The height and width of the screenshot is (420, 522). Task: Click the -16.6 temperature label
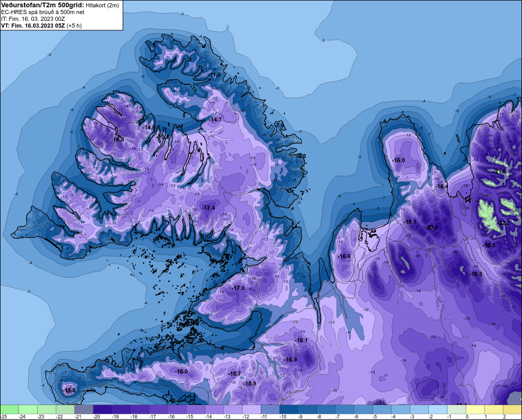point(345,256)
